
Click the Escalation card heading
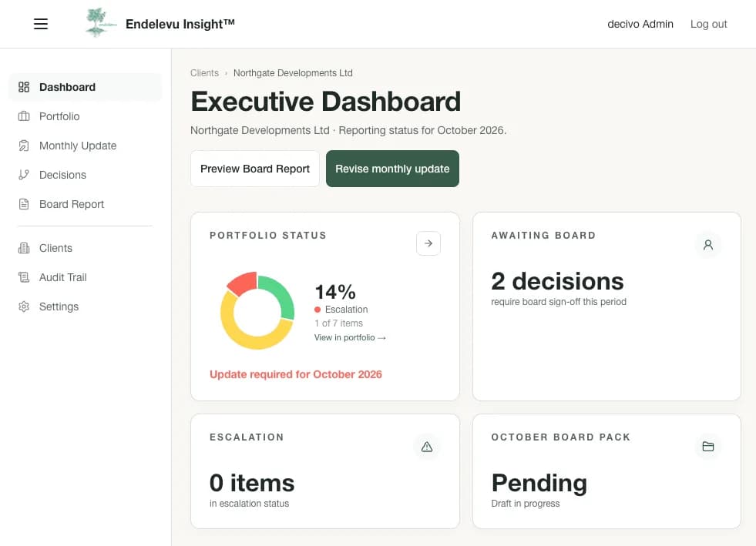point(247,437)
